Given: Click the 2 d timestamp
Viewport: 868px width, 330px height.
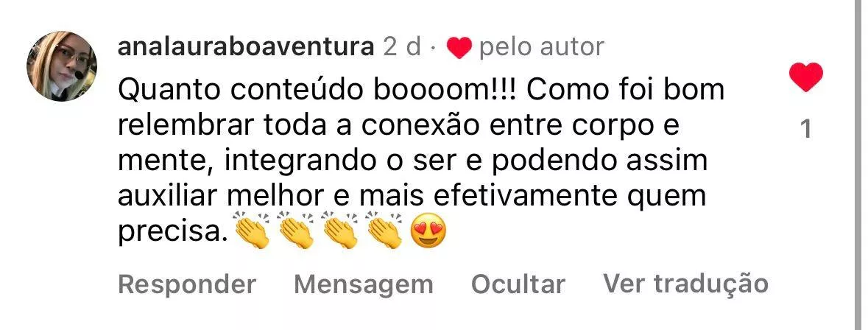Looking at the screenshot, I should tap(402, 48).
